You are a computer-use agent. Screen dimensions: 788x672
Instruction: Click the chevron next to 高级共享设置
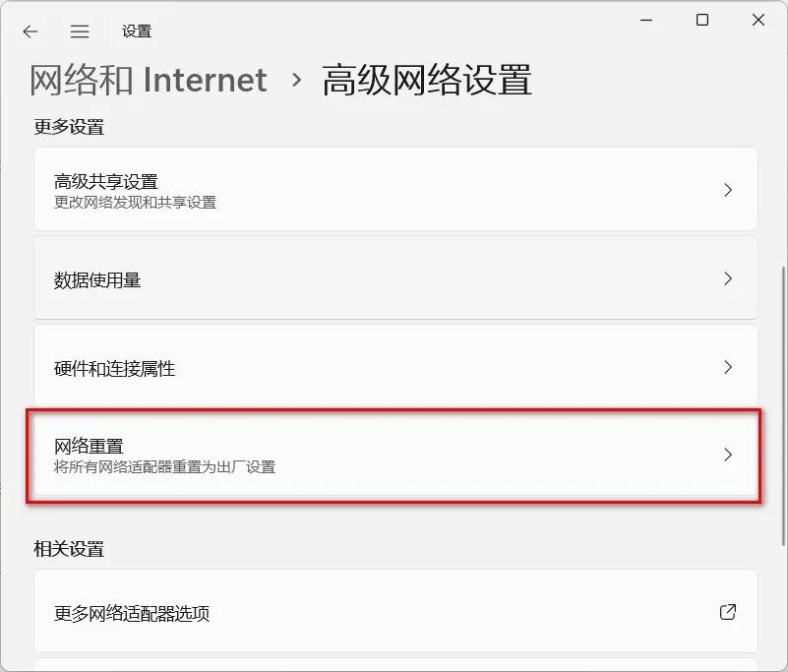[728, 189]
